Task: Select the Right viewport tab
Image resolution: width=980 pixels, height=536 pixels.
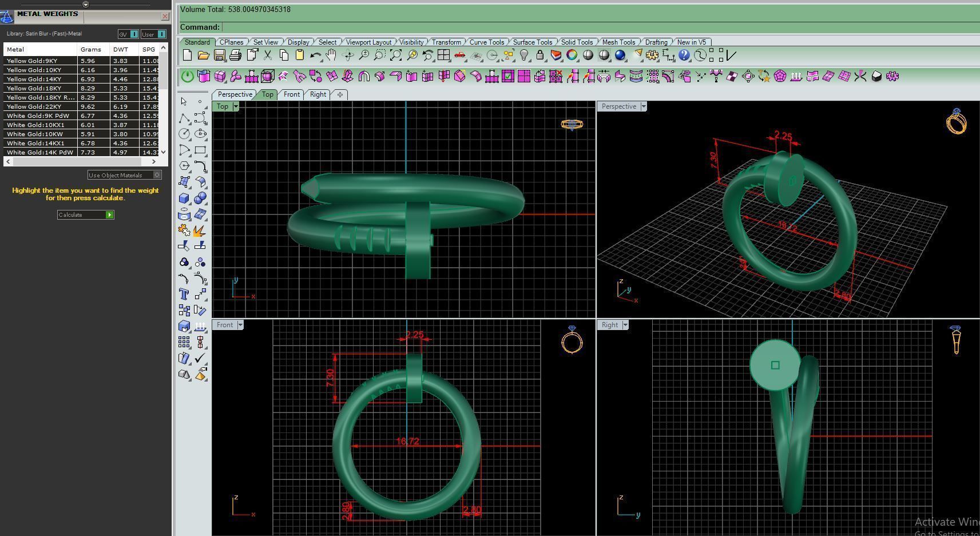Action: coord(318,94)
